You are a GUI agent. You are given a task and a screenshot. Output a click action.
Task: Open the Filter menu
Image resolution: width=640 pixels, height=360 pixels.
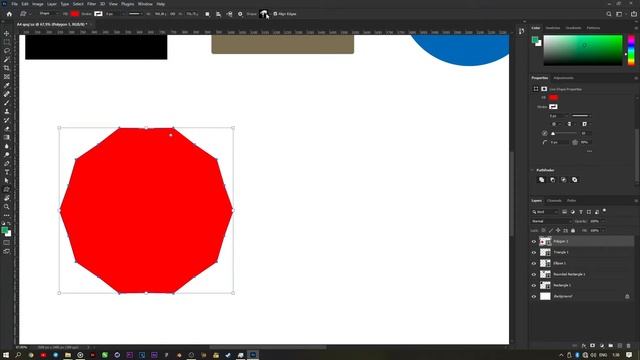(x=91, y=4)
